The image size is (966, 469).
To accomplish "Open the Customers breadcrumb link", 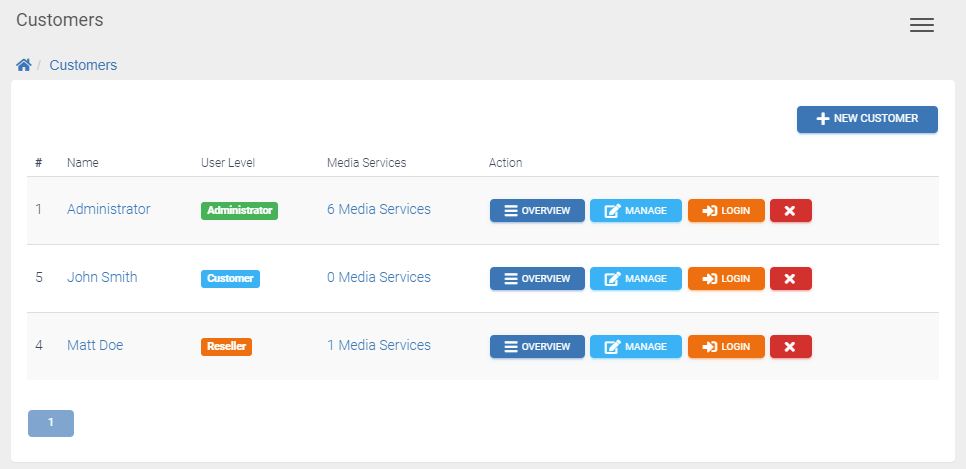I will 83,65.
